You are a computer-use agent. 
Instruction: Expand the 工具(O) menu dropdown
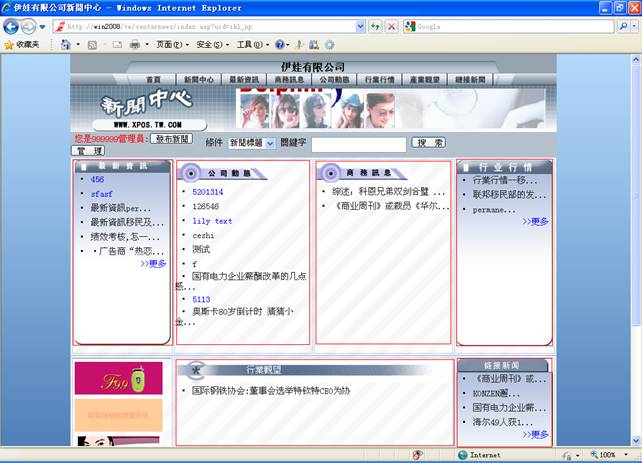click(x=250, y=45)
